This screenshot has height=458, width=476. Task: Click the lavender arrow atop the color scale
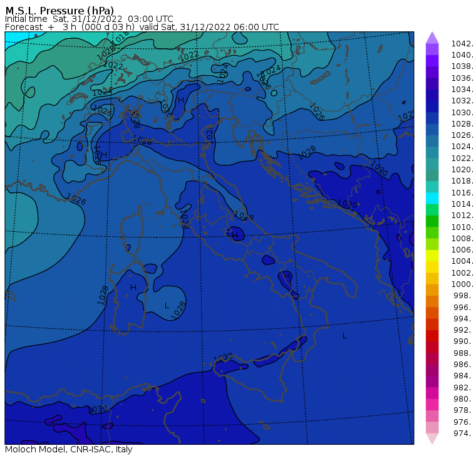432,38
